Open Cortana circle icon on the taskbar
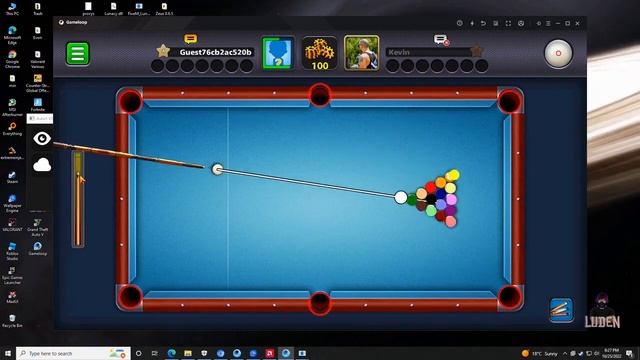The width and height of the screenshot is (640, 360). [x=139, y=353]
